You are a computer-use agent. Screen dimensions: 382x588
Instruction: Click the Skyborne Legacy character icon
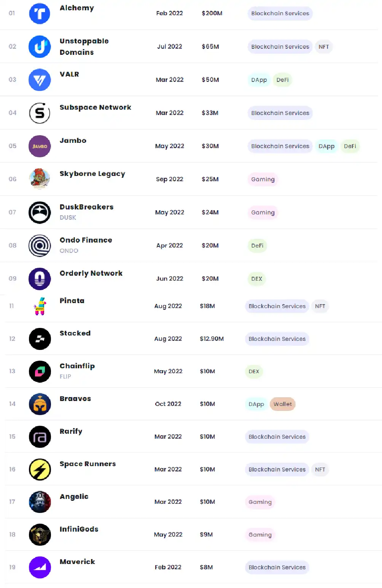pos(40,179)
